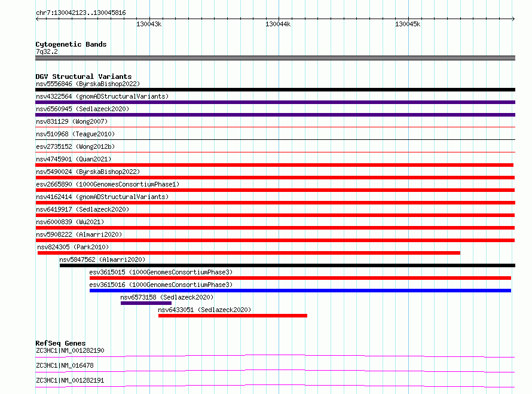Click the red bar under nsv824305

tap(249, 253)
